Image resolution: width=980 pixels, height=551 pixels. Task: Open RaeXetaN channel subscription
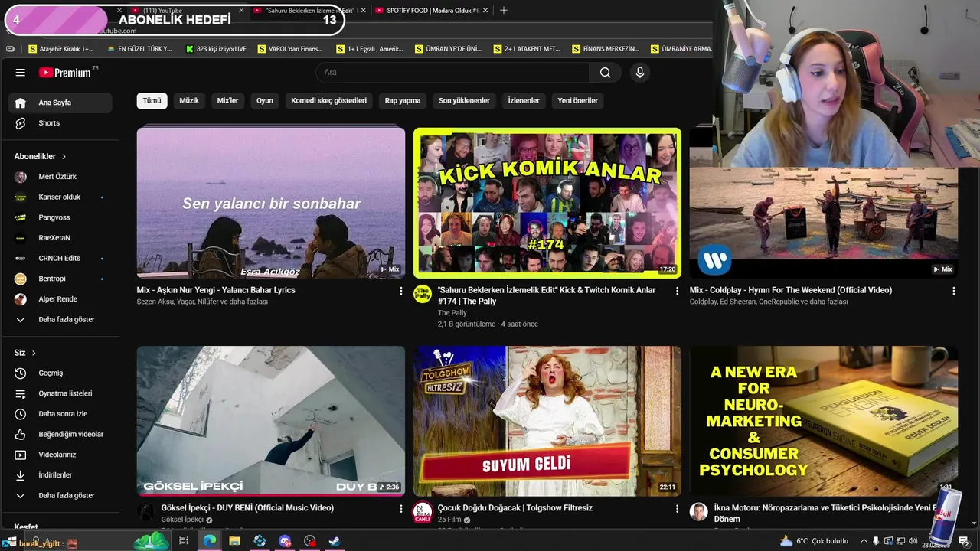click(x=60, y=238)
